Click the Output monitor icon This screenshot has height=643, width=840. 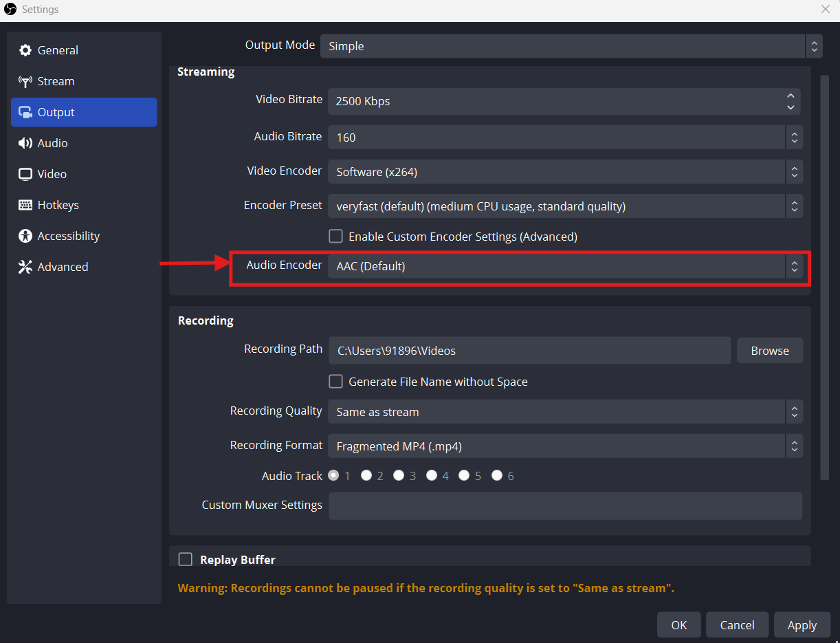point(25,112)
